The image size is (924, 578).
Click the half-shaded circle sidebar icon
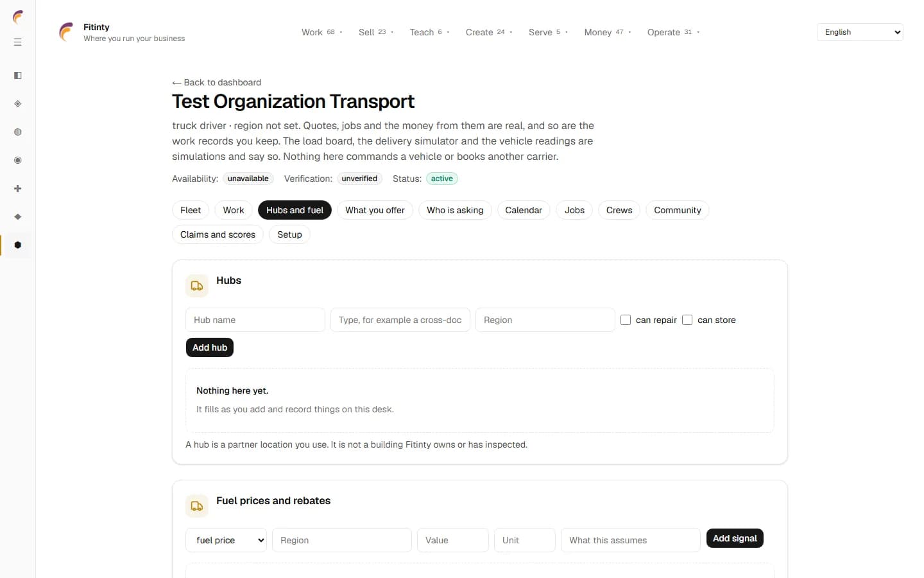point(18,132)
